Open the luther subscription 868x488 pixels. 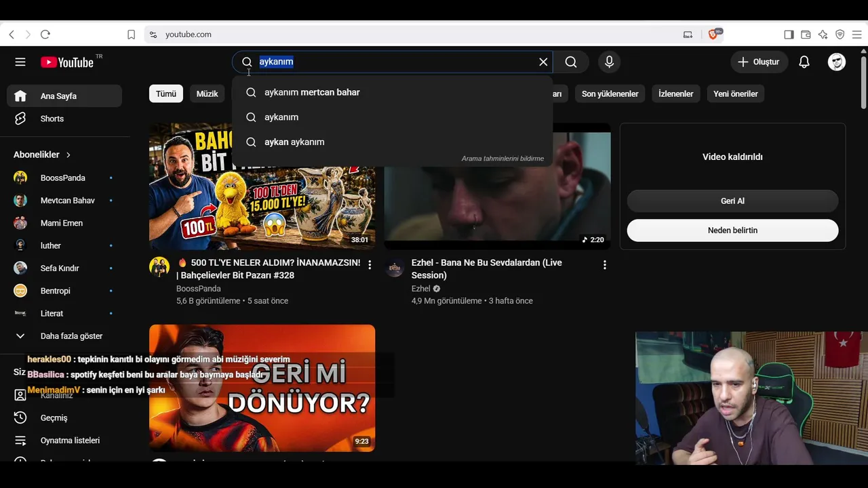(x=64, y=246)
